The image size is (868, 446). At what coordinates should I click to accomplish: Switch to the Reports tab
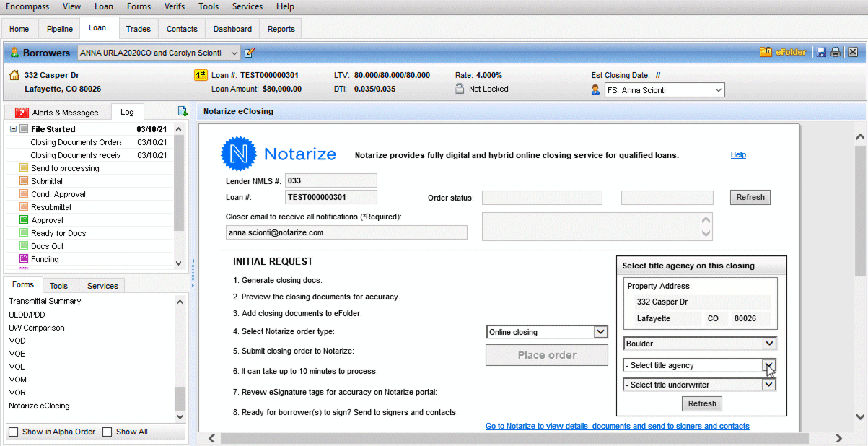[281, 29]
